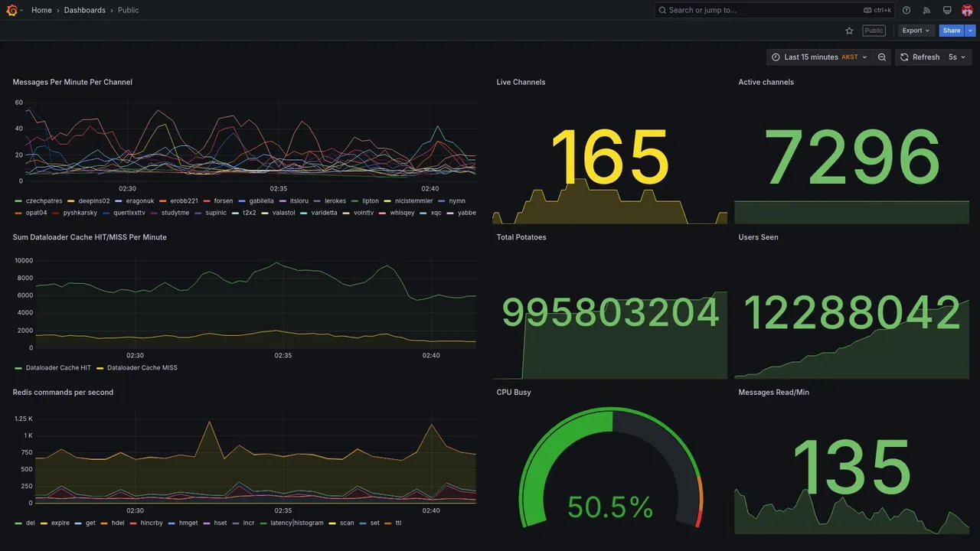Toggle Dataloader Cache MISS legend series
The image size is (980, 551).
tap(142, 368)
